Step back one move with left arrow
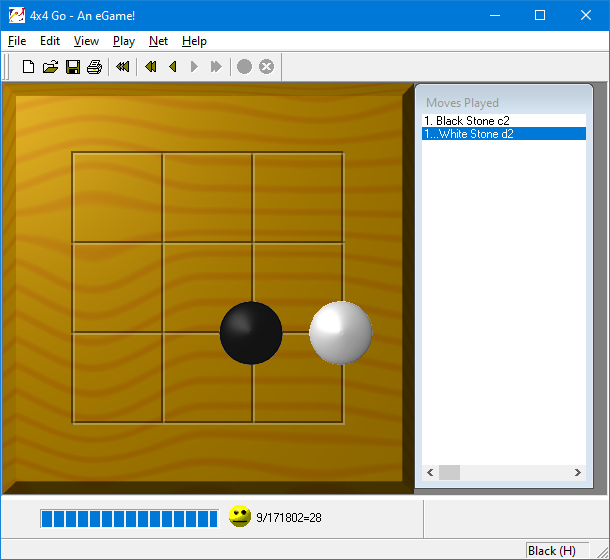The height and width of the screenshot is (560, 610). click(x=173, y=67)
